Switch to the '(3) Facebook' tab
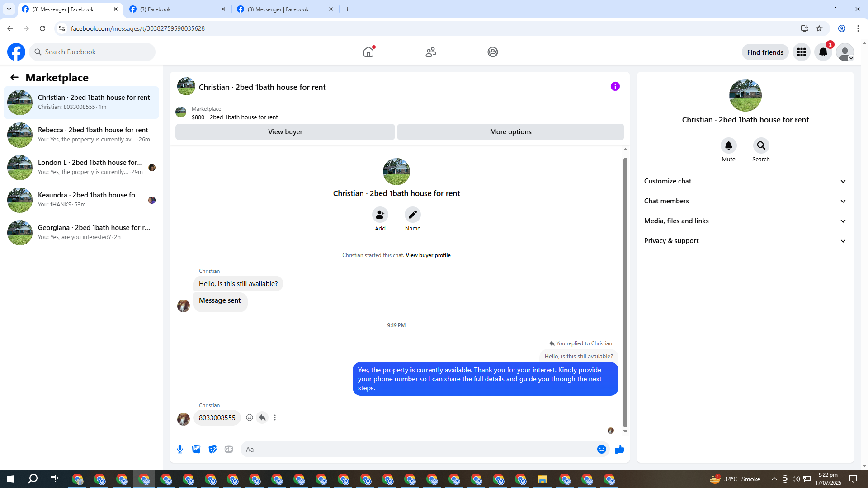This screenshot has width=868, height=488. pos(177,9)
